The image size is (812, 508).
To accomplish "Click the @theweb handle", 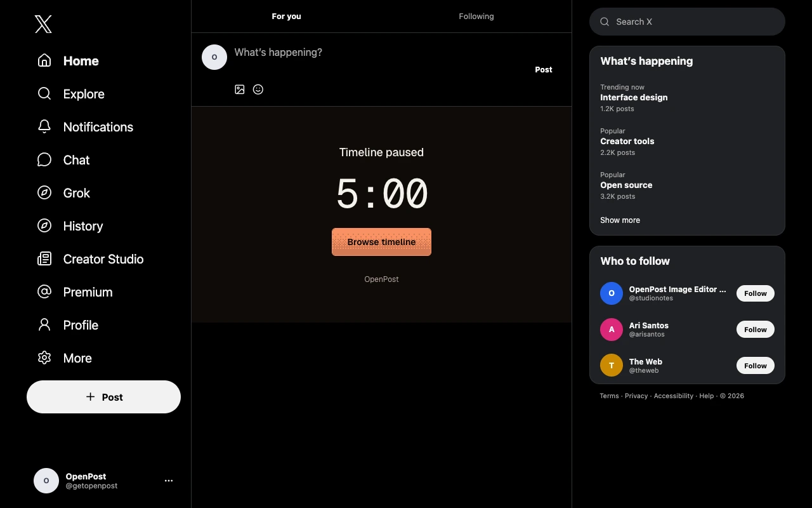I will click(644, 371).
